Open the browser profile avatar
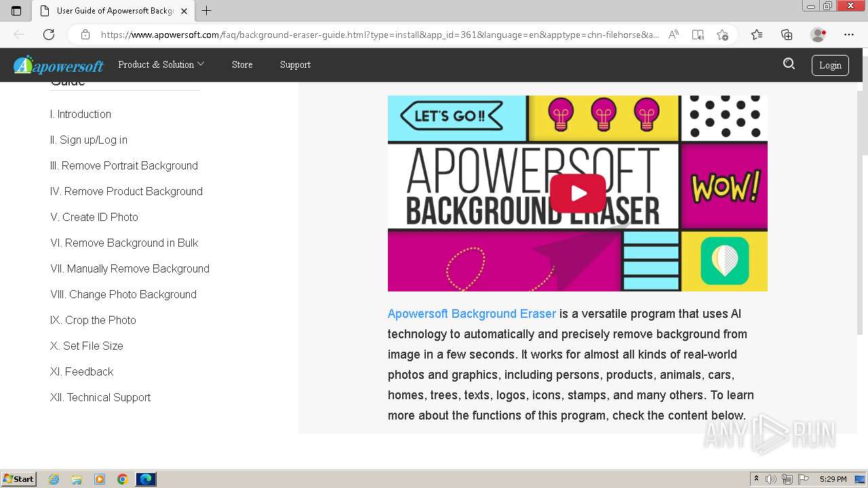Screen dimensions: 868x488 pyautogui.click(x=818, y=35)
